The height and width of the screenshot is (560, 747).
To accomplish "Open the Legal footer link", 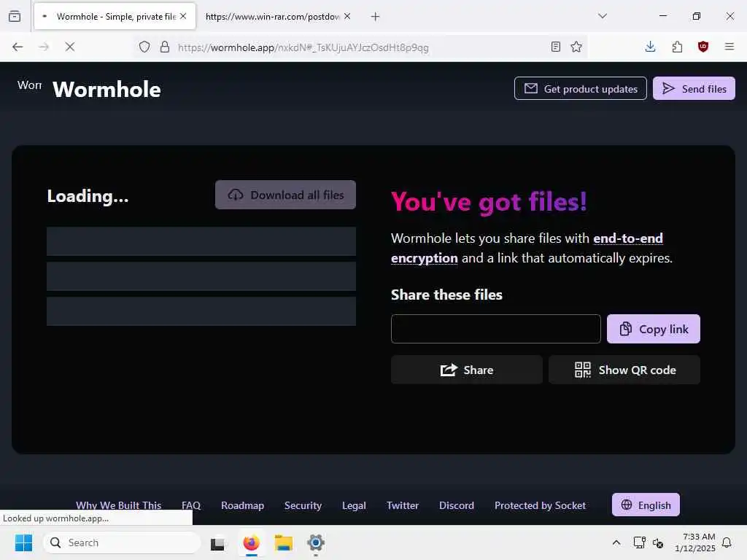I will [x=354, y=505].
